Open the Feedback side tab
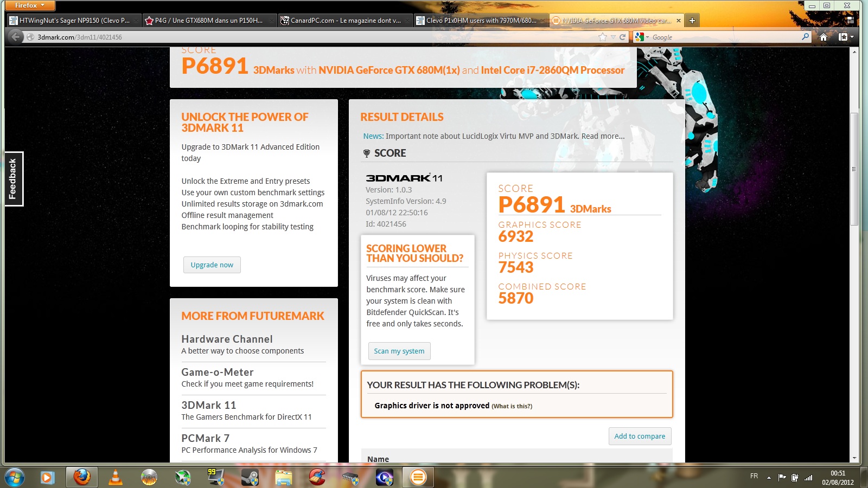 click(13, 179)
